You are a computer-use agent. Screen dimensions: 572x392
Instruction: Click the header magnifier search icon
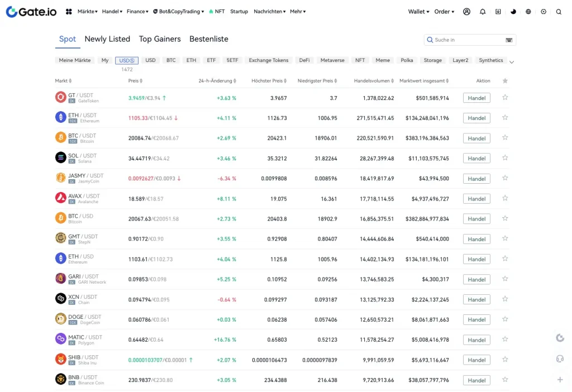(x=559, y=11)
